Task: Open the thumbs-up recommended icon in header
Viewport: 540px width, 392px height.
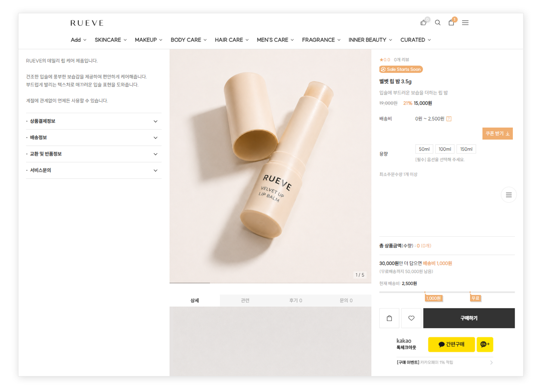Action: (424, 22)
